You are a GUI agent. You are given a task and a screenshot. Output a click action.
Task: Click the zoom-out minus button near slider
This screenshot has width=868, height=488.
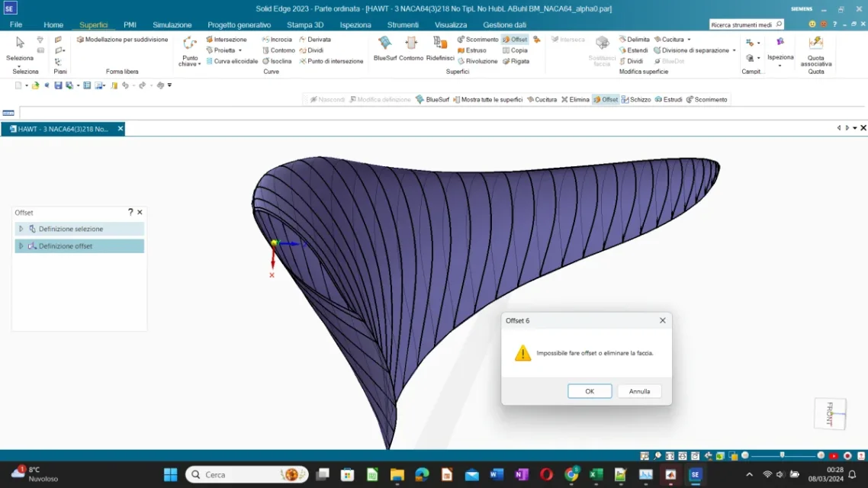pyautogui.click(x=745, y=455)
